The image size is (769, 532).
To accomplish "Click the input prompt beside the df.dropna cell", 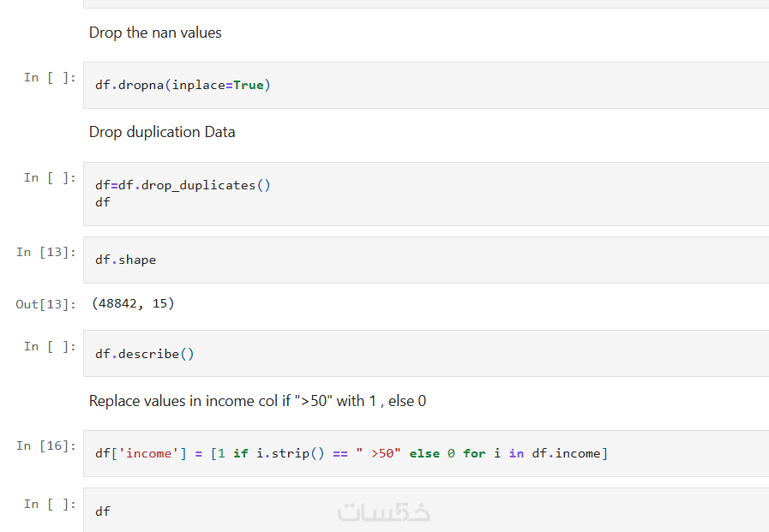I will click(50, 78).
